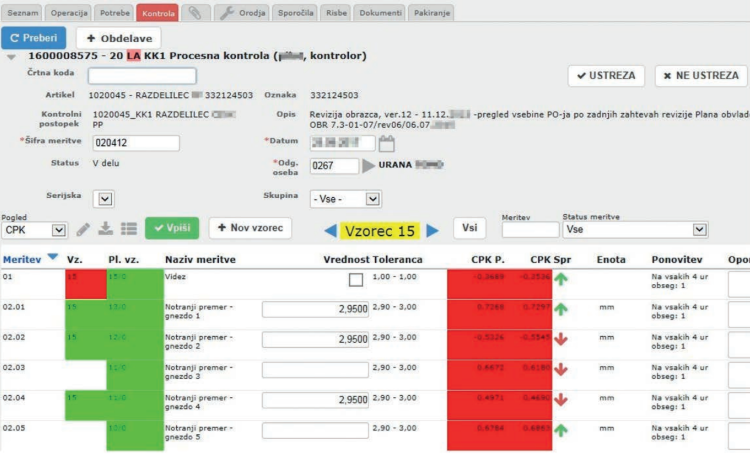Open the Pakiranje tab
Screen dimensions: 750x454
[x=431, y=13]
